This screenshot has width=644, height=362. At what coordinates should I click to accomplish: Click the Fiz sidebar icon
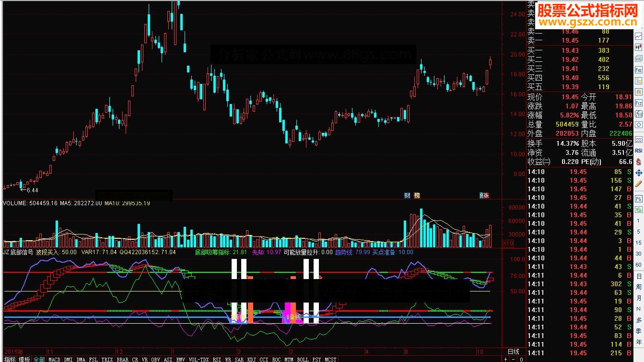pyautogui.click(x=639, y=103)
